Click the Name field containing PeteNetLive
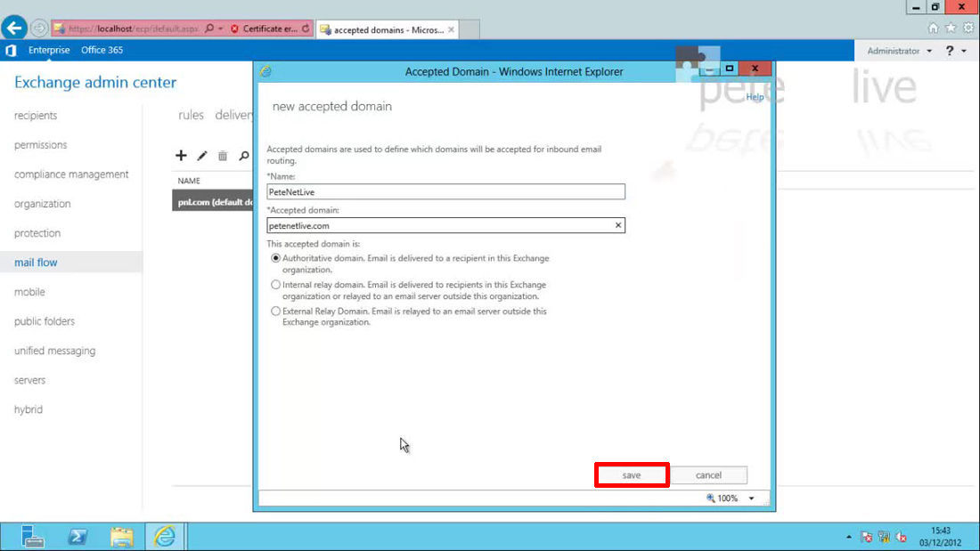The height and width of the screenshot is (551, 980). click(445, 191)
